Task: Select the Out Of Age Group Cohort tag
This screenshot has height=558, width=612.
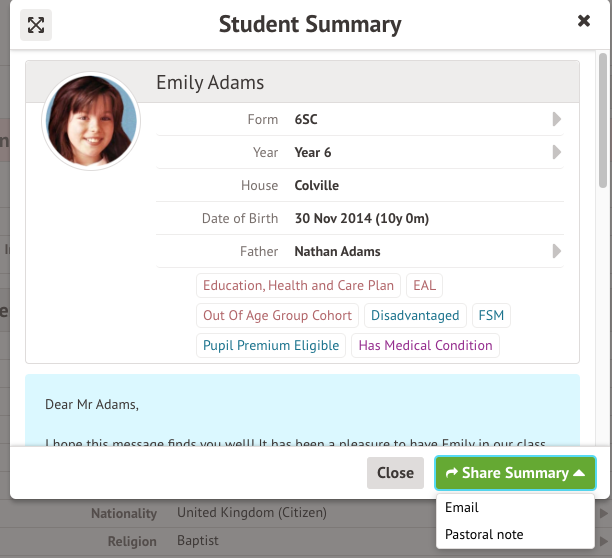Action: 277,315
